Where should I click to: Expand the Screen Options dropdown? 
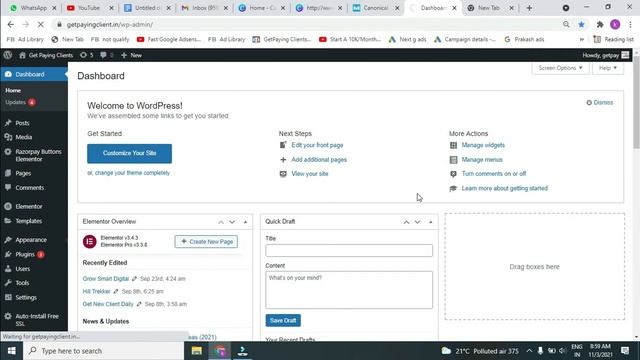[560, 68]
